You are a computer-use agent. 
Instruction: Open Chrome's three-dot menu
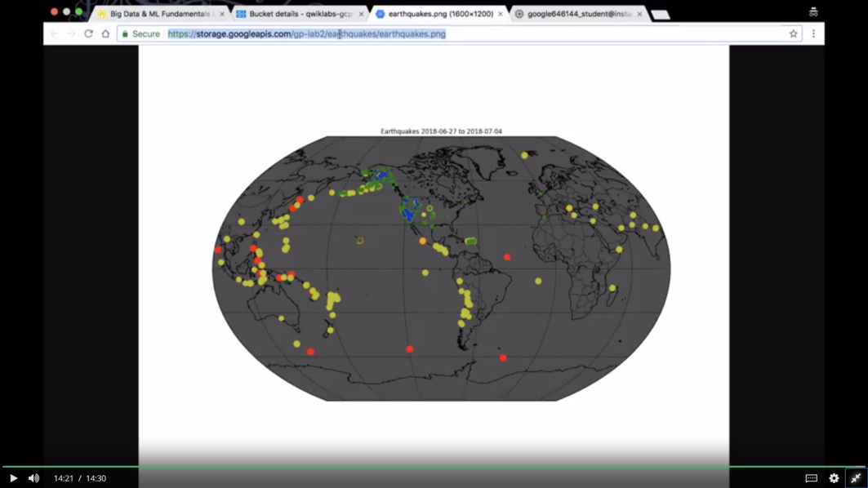pos(813,34)
